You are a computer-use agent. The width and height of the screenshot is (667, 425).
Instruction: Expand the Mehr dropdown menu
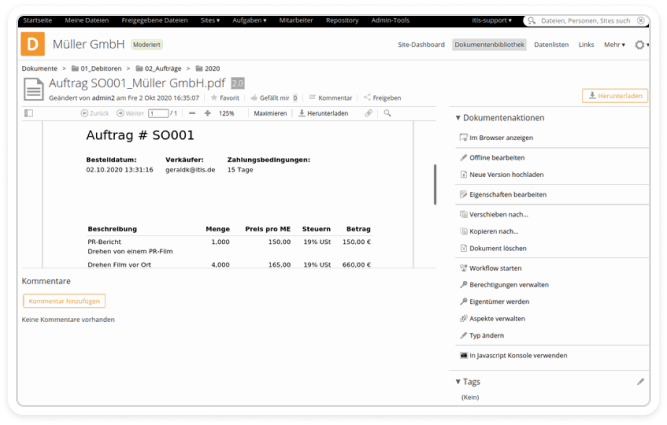(614, 45)
